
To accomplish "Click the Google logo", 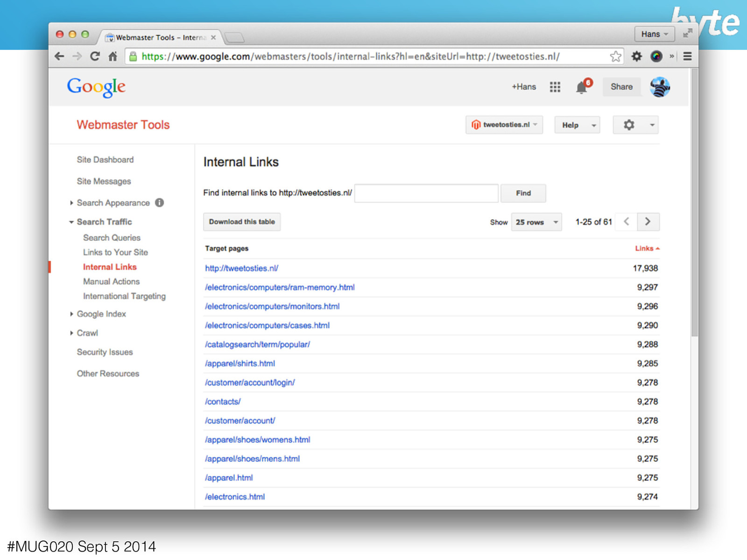I will [96, 87].
